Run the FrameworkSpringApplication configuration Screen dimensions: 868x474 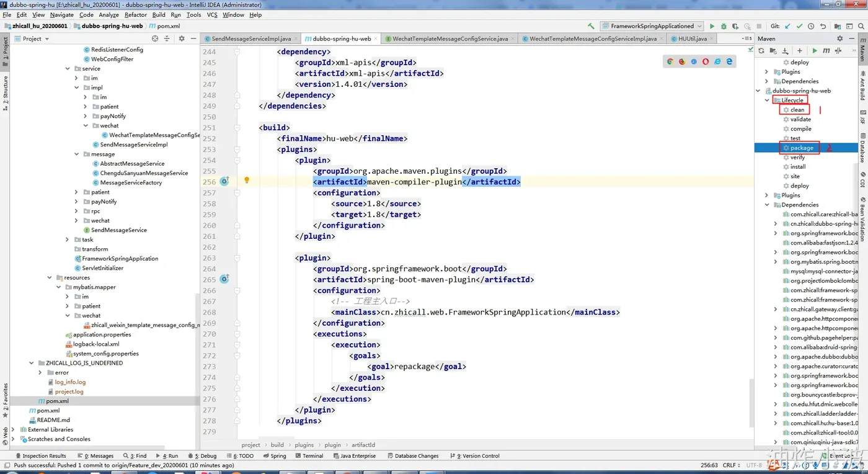pos(712,26)
